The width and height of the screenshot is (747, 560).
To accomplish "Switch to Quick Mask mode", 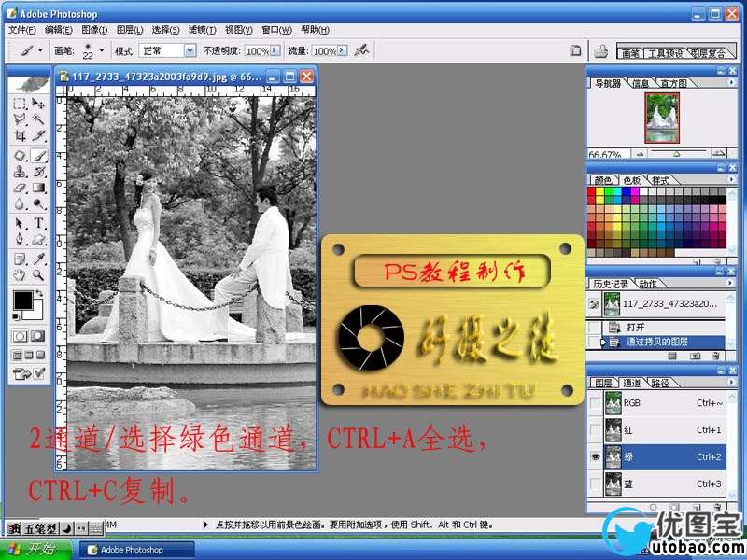I will point(38,336).
